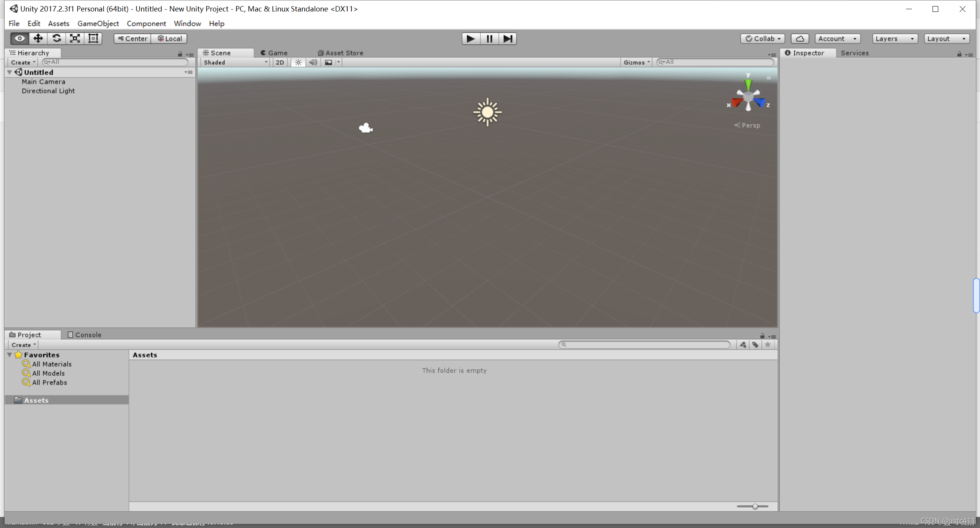Click the Step frame button
The width and height of the screenshot is (980, 528).
pos(508,39)
